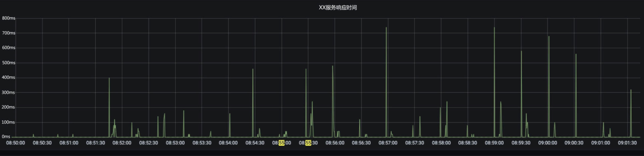Click the 740ms spike peak at 08:59:00
Viewport: 644px width, 156px height.
494,28
